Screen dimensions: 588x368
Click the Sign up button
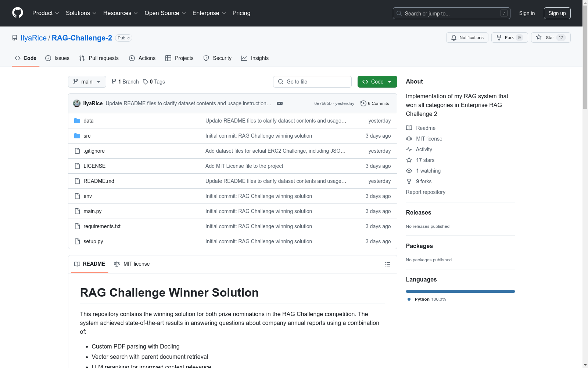coord(557,13)
